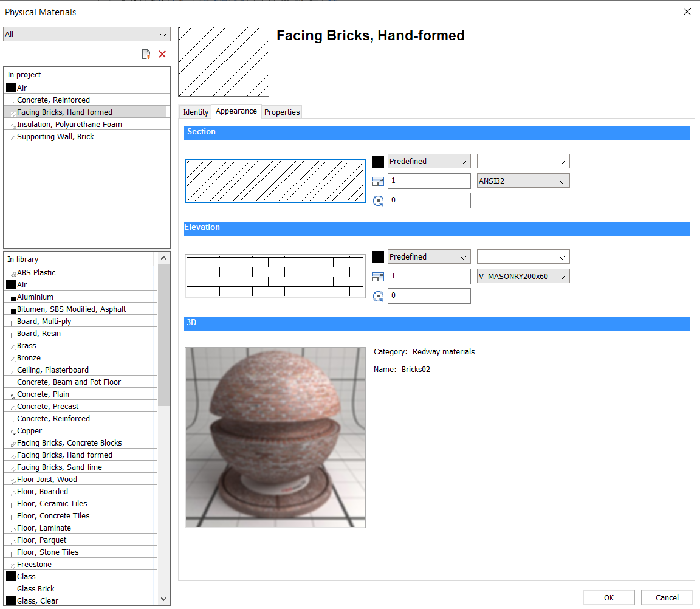Click the Section hatch rotation icon
700x609 pixels.
click(x=378, y=201)
